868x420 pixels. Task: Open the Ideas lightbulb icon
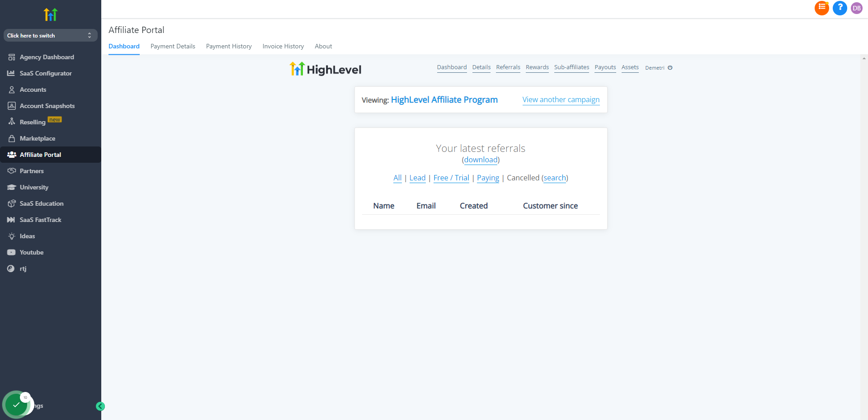[12, 236]
